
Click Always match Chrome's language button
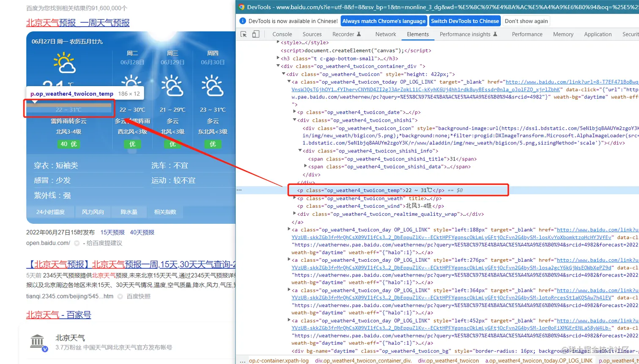384,21
